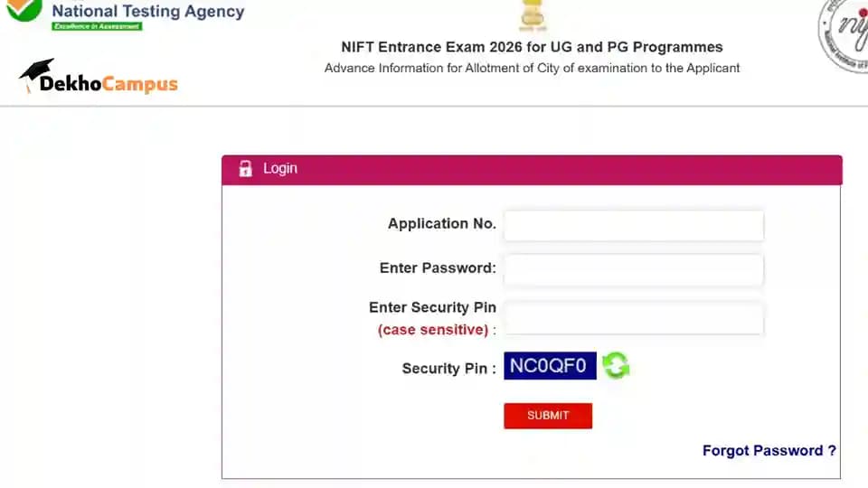Click the red case sensitive note
868x488 pixels.
click(433, 330)
